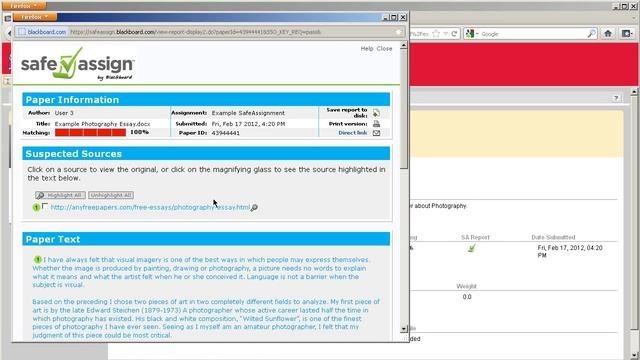Click the green number 1 marker in Paper Text
Viewport: 640px width, 360px height.
click(x=38, y=260)
